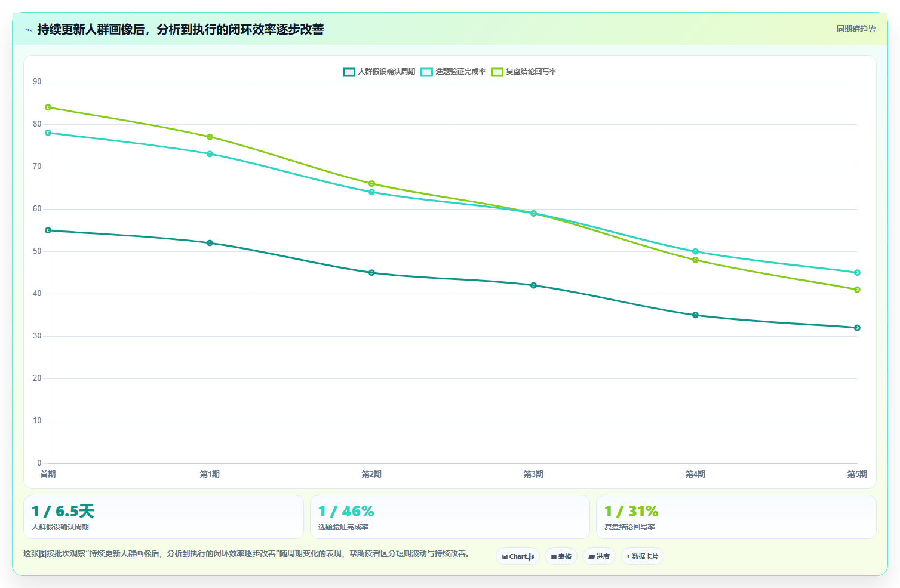Click 第2期 point on 选题验证完成率 line
Screen dimensions: 900x588
click(x=371, y=192)
